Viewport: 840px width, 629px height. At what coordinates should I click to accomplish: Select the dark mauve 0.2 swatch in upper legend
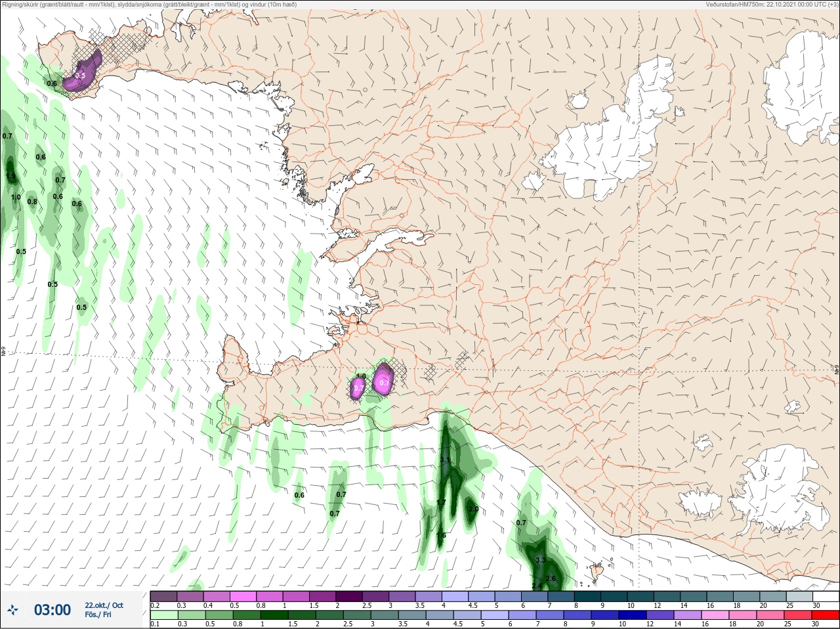pyautogui.click(x=163, y=596)
